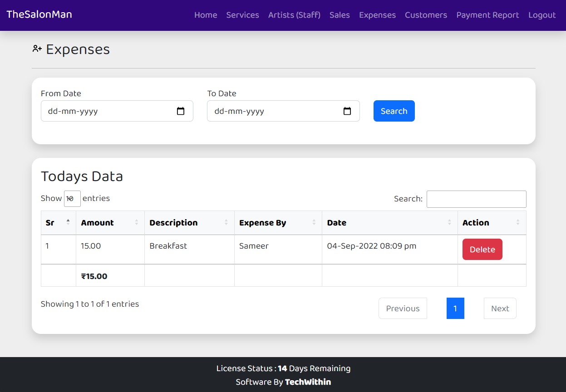566x392 pixels.
Task: Open the Show entries count dropdown
Action: coord(72,199)
